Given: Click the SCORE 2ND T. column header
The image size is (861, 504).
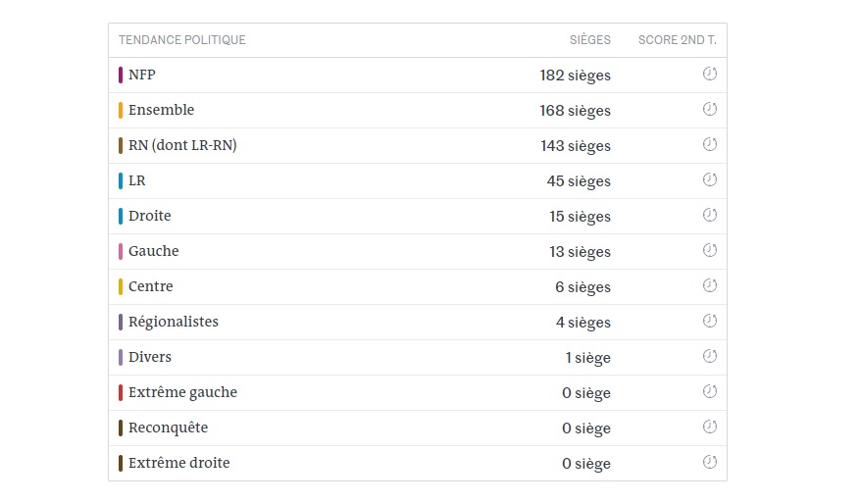Looking at the screenshot, I should 677,40.
